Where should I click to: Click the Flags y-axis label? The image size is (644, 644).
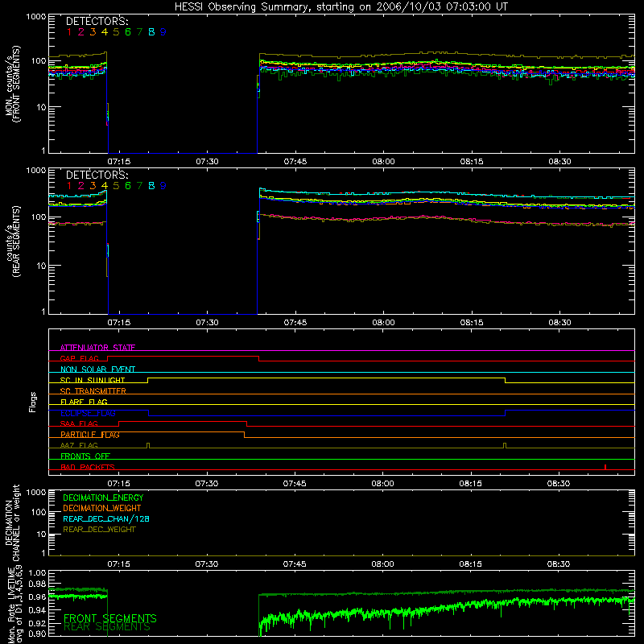click(x=33, y=402)
